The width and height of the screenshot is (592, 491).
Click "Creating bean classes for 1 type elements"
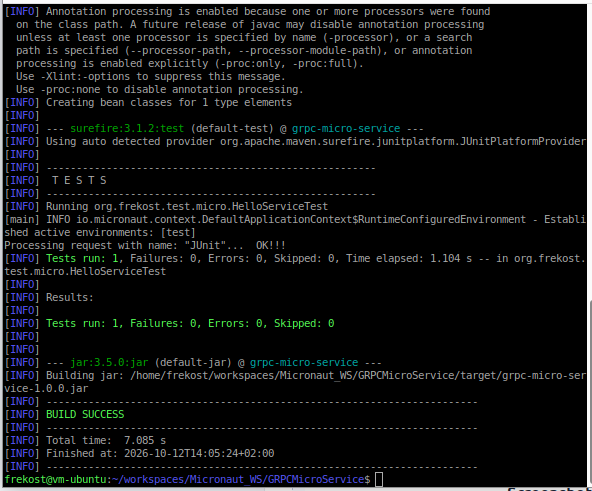(169, 103)
